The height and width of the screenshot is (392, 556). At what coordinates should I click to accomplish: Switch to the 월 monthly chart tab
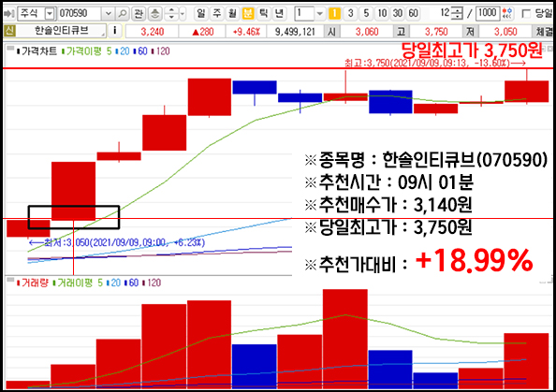[x=232, y=14]
